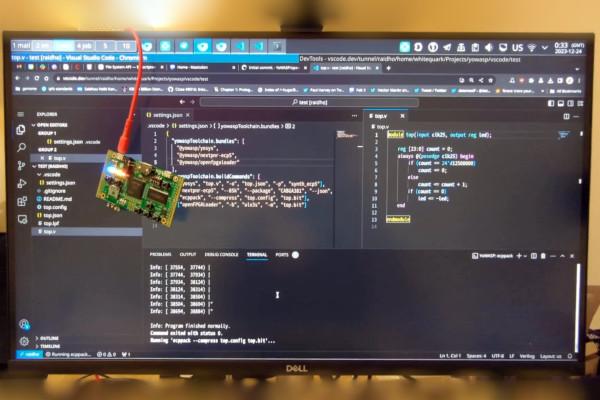Click the remote tunnel indicator in status bar
600x400 pixels.
(x=28, y=355)
